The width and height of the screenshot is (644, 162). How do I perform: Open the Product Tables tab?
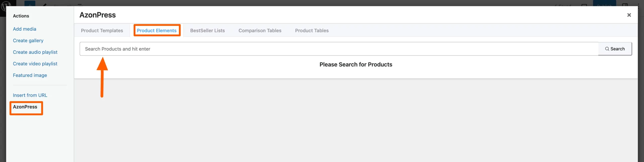coord(312,30)
